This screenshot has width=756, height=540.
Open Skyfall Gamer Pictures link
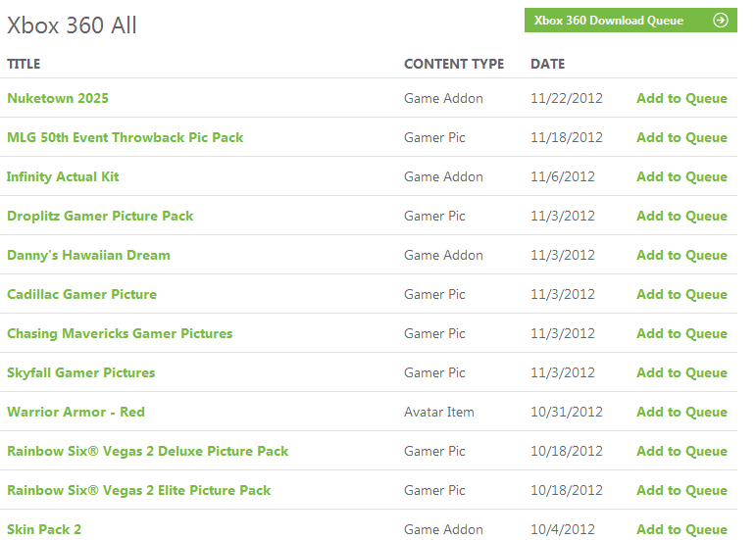point(81,372)
